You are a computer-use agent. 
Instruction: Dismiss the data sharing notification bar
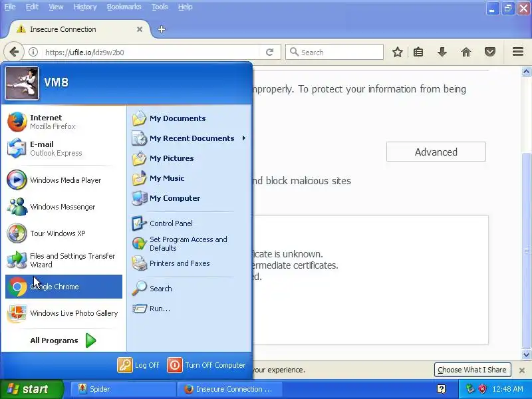[522, 370]
